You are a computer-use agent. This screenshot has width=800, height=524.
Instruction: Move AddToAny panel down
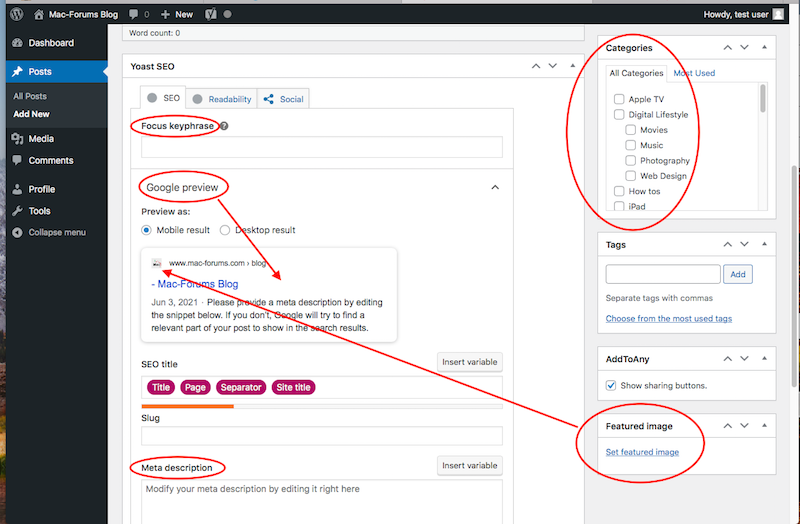coord(744,359)
